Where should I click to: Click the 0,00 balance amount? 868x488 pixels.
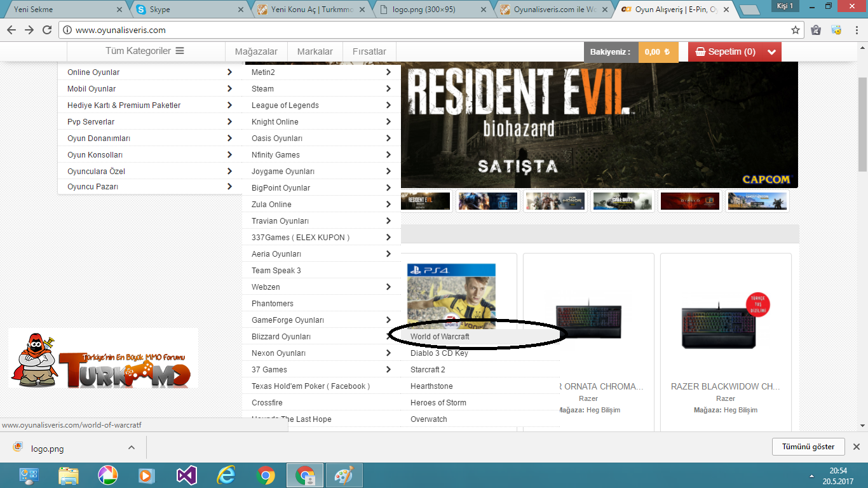point(658,52)
